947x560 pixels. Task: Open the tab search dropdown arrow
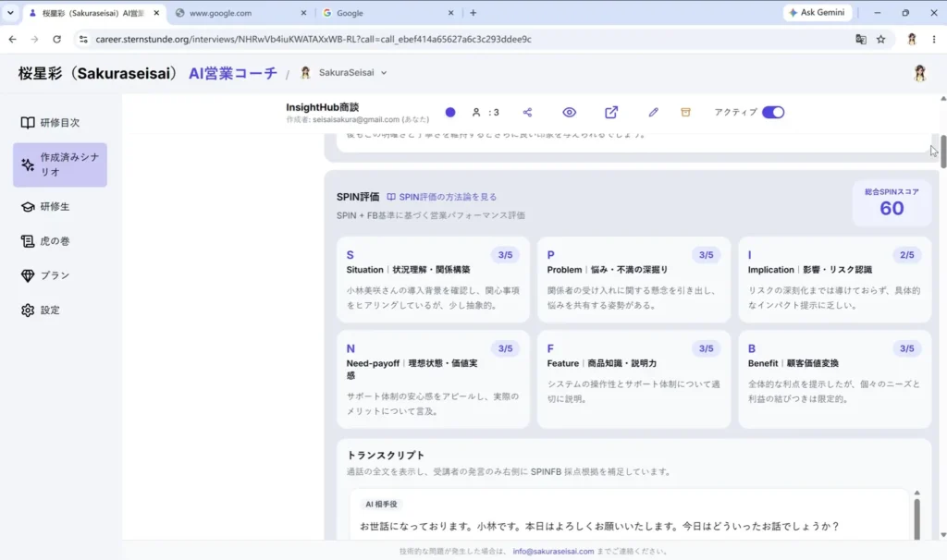click(10, 13)
